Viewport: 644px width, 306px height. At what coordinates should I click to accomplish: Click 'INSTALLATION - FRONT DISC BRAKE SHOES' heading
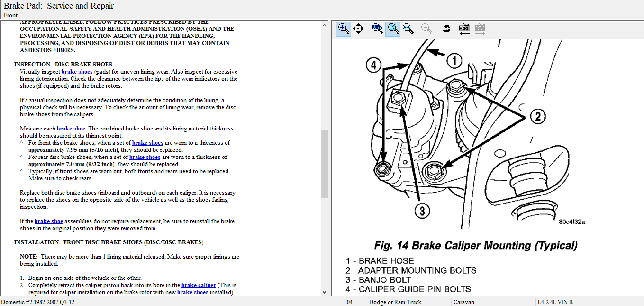109,242
